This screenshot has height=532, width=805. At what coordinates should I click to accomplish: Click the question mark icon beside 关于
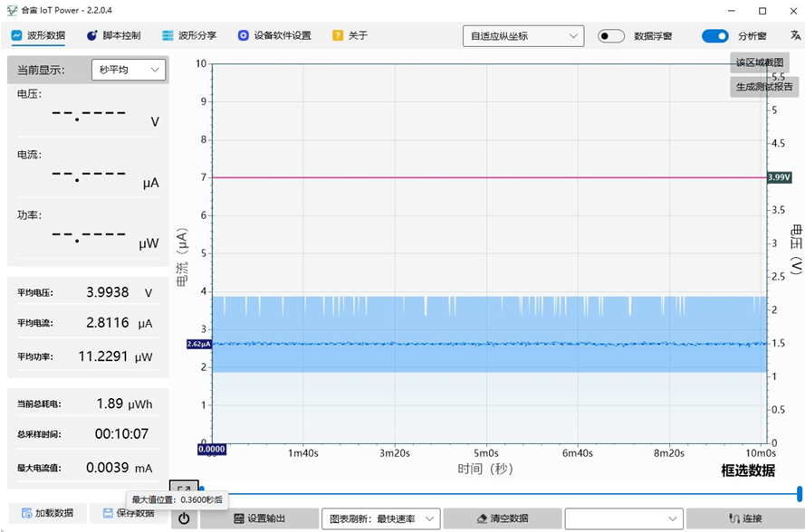pos(337,35)
